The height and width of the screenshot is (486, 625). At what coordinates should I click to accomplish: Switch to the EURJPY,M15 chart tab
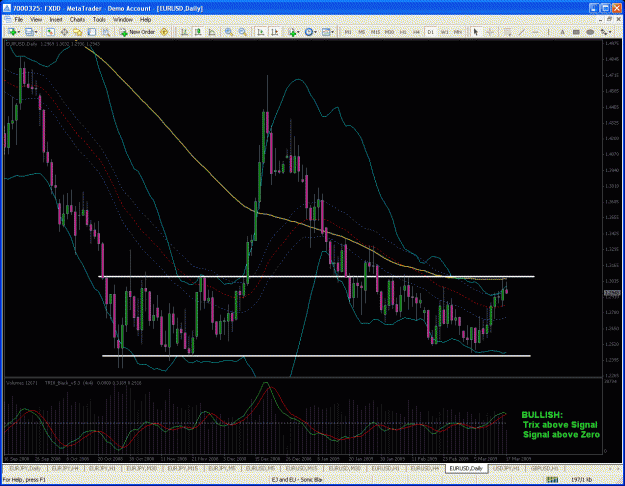pos(183,468)
